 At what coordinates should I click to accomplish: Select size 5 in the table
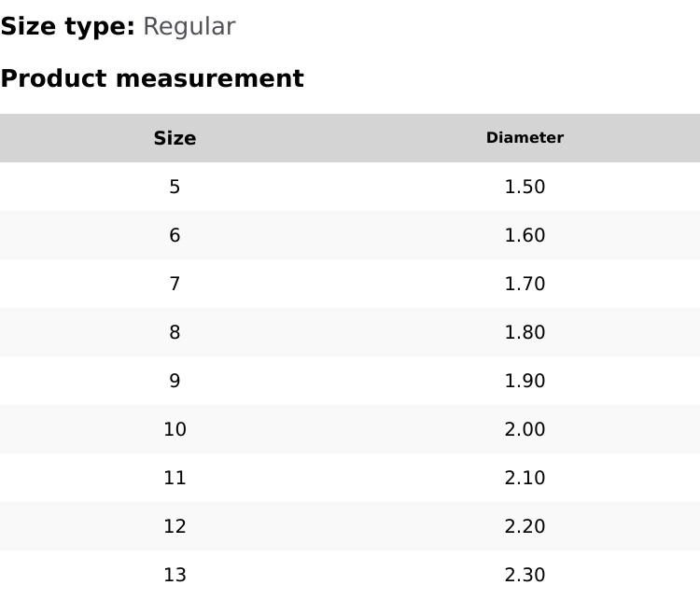coord(175,187)
